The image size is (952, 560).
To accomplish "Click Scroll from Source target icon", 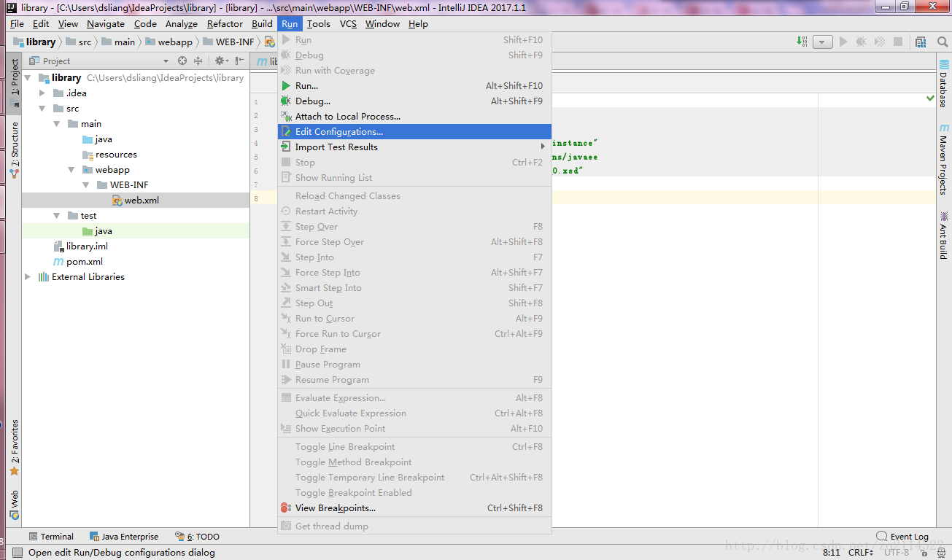I will 182,61.
